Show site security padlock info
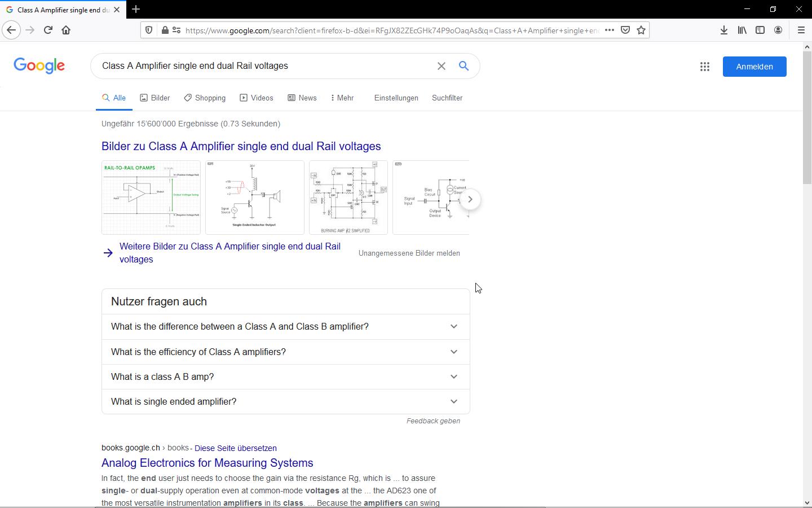This screenshot has height=508, width=812. (165, 30)
